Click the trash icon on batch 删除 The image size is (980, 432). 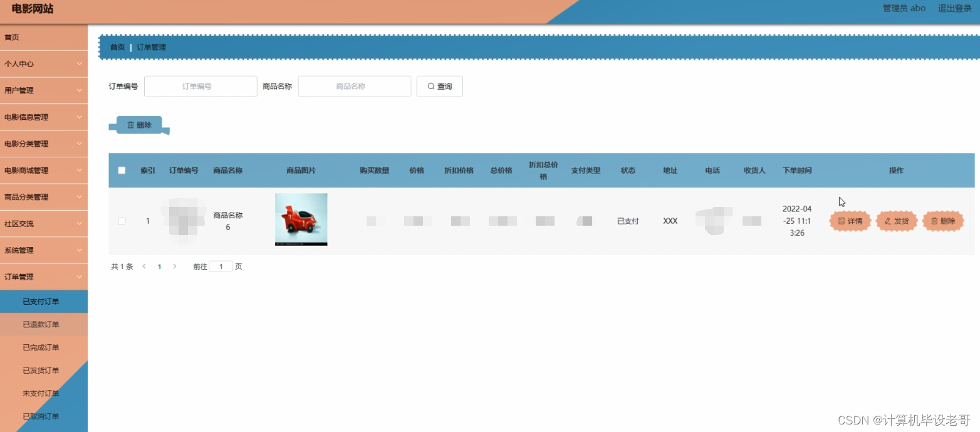130,125
